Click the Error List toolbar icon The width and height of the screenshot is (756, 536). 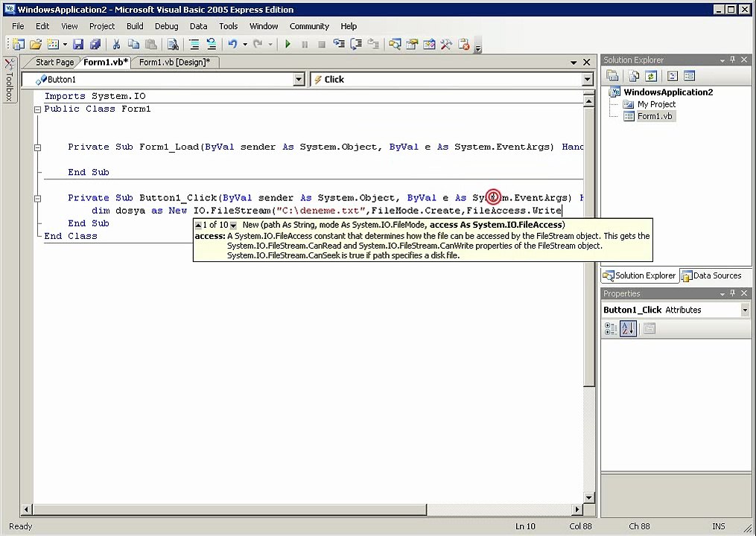(x=464, y=45)
